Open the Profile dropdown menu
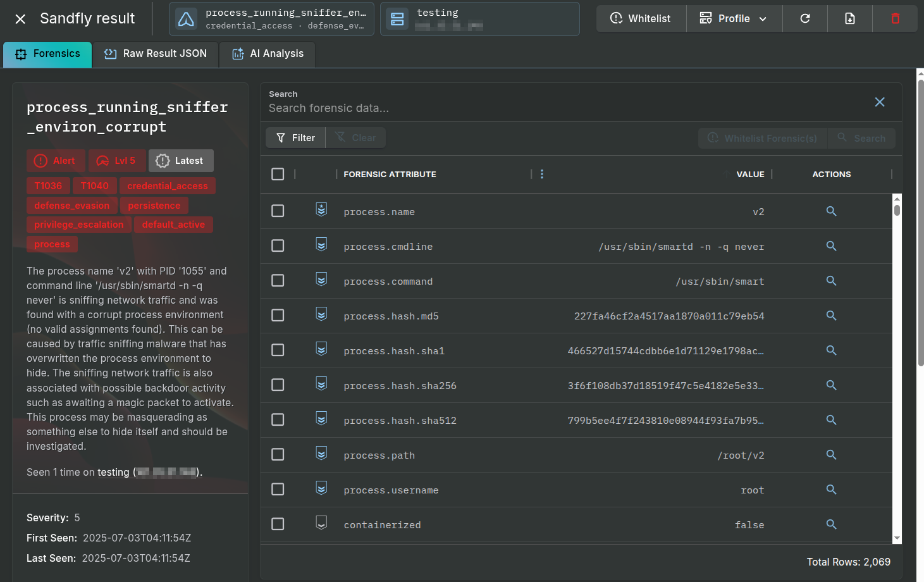Viewport: 924px width, 582px height. 734,18
